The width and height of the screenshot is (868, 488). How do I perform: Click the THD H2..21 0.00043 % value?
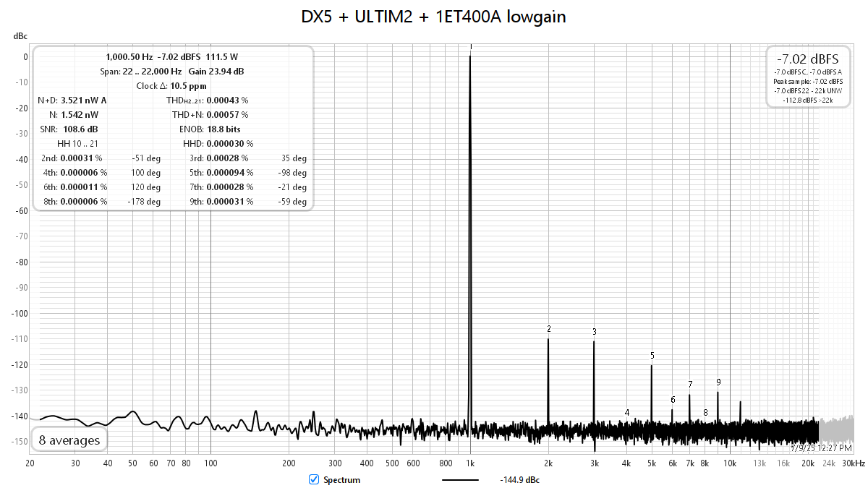[227, 100]
